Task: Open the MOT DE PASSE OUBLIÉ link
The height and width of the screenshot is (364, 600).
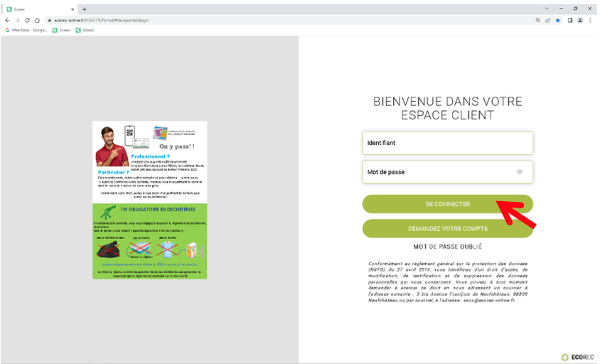Action: coord(447,247)
